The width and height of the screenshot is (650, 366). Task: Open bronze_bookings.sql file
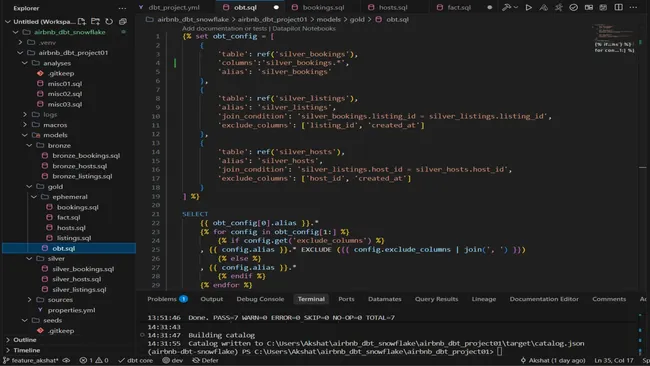click(86, 156)
